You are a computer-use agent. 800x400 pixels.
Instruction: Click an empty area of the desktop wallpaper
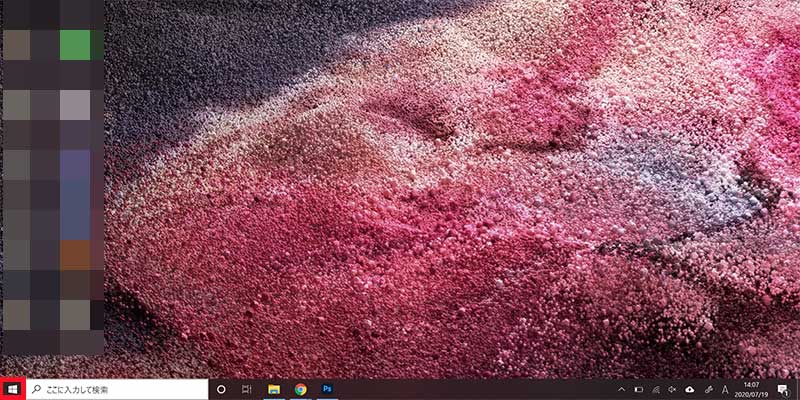point(450,200)
